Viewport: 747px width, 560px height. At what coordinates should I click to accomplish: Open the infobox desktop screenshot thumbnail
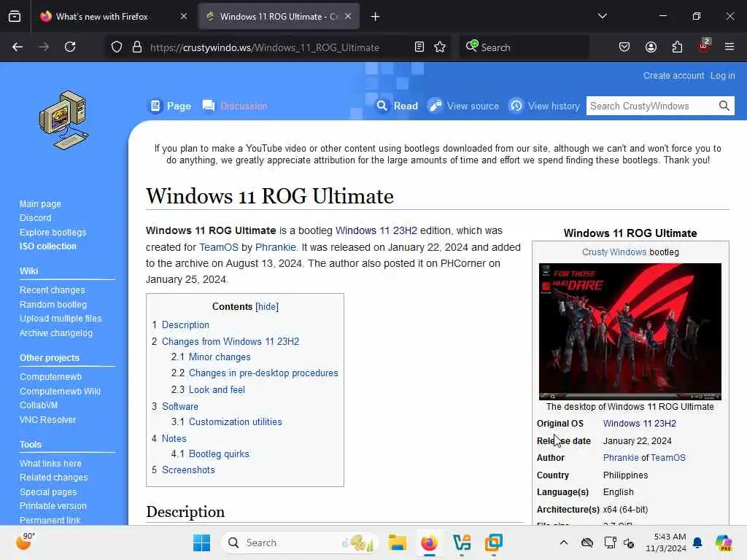(x=630, y=332)
